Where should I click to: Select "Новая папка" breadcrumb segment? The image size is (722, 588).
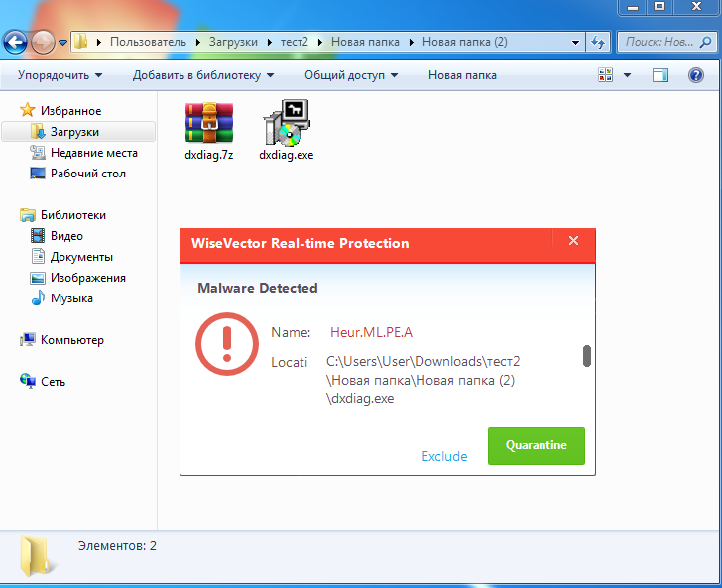point(365,42)
